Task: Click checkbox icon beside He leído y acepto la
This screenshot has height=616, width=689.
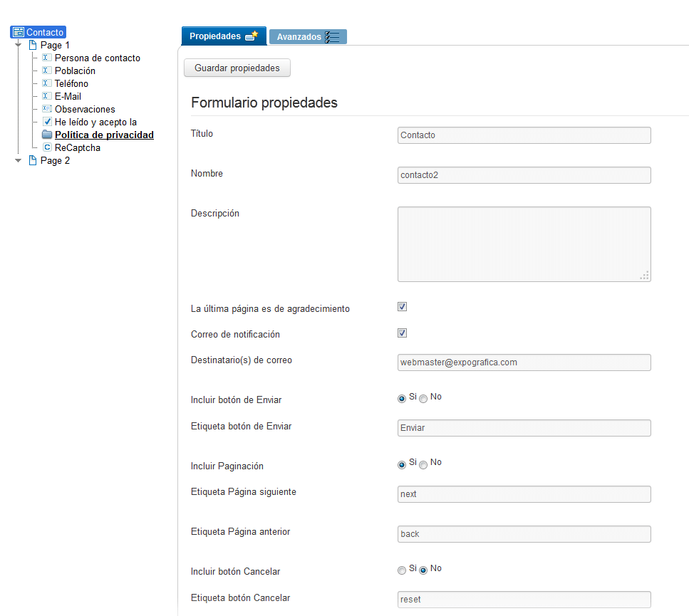Action: click(48, 122)
